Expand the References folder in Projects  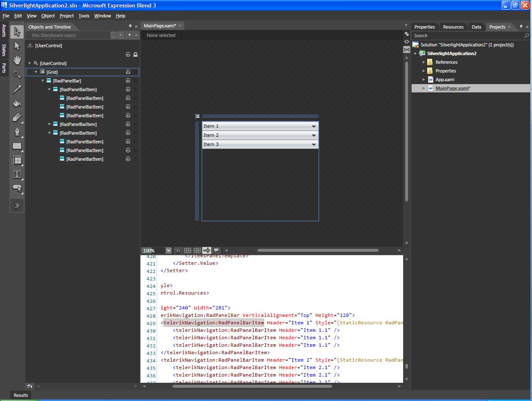424,62
